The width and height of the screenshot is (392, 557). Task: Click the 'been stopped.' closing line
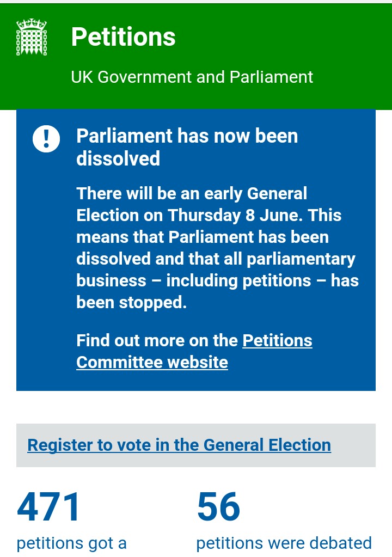point(131,303)
